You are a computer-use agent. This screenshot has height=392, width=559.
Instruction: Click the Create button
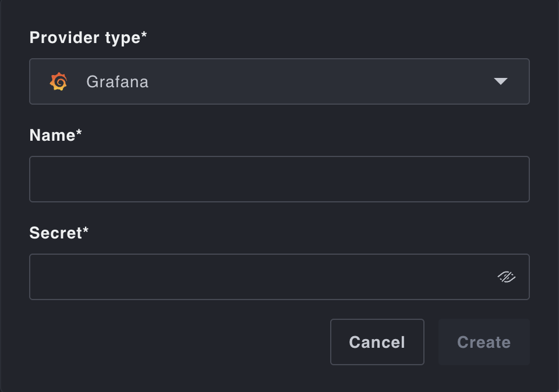[x=484, y=342]
